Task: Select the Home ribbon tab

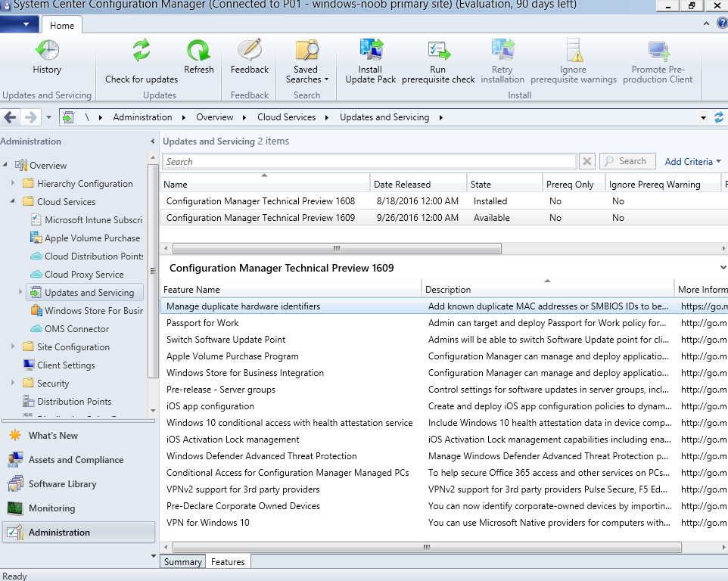Action: pyautogui.click(x=62, y=26)
